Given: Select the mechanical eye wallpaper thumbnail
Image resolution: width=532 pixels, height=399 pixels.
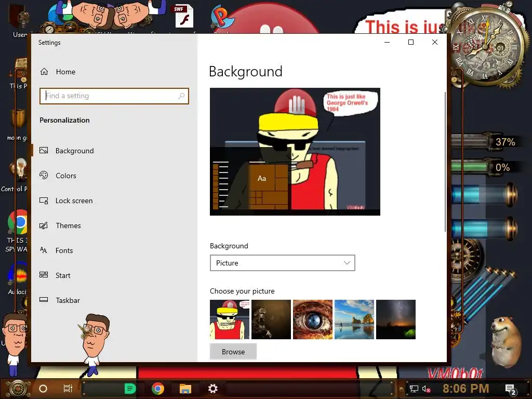Looking at the screenshot, I should [312, 320].
